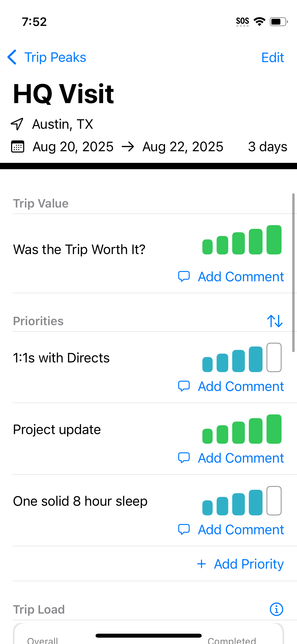Image resolution: width=297 pixels, height=644 pixels.
Task: Tap the sort arrows icon in Priorities
Action: 275,321
